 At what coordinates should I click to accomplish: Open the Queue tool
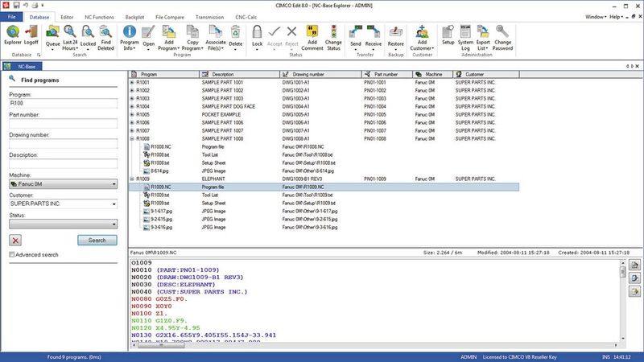(52, 35)
